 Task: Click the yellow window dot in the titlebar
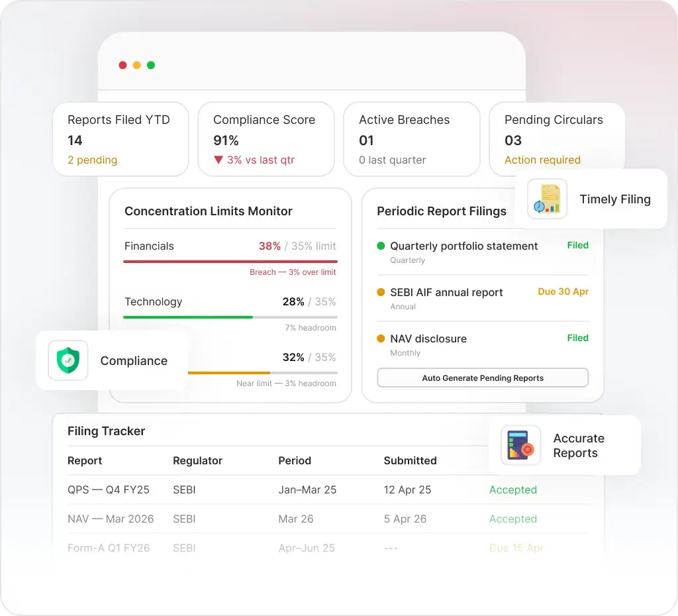coord(136,65)
